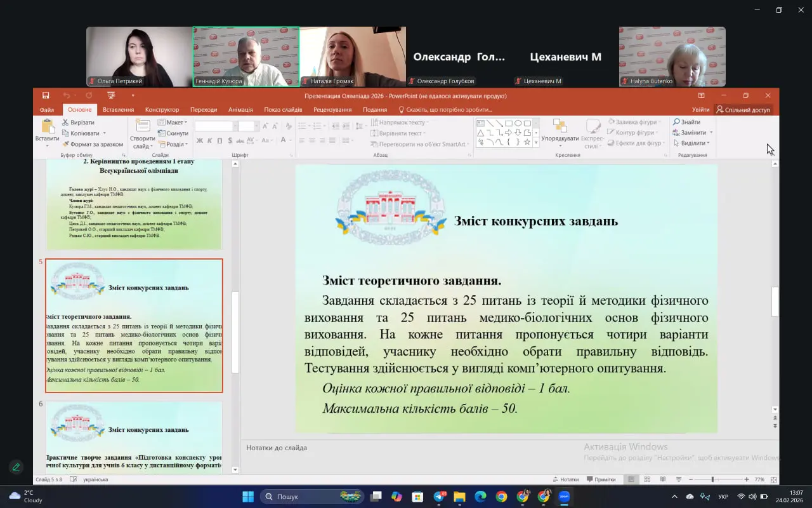Image resolution: width=812 pixels, height=508 pixels.
Task: Click the zoom slider in status bar
Action: (x=712, y=479)
